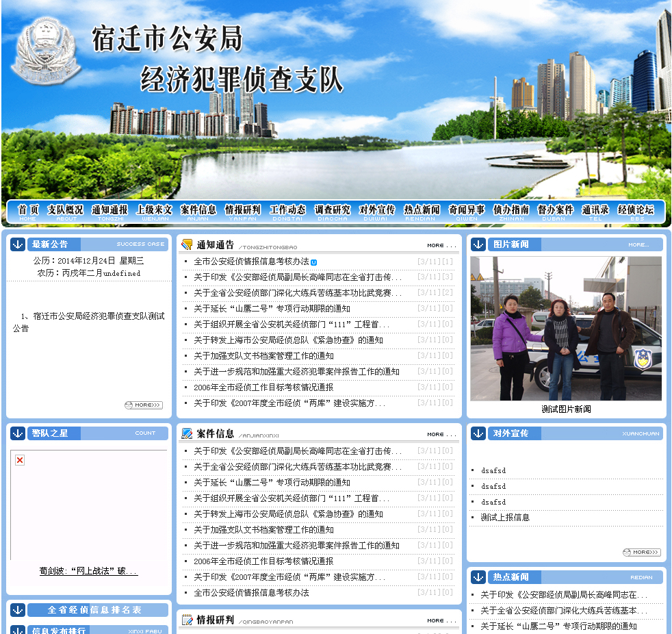Select 通讯录 in the navigation bar
The image size is (672, 634).
pos(595,213)
